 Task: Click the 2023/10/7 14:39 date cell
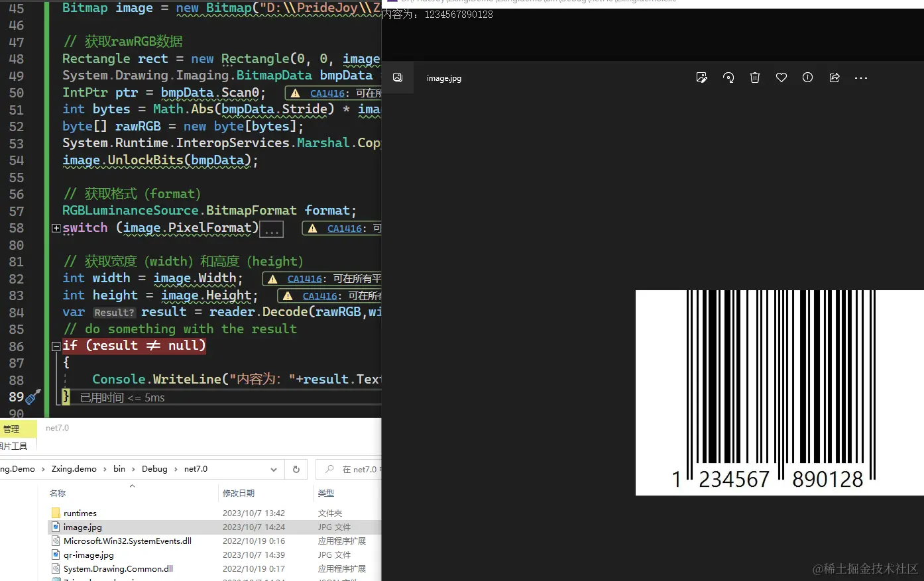[x=254, y=555]
